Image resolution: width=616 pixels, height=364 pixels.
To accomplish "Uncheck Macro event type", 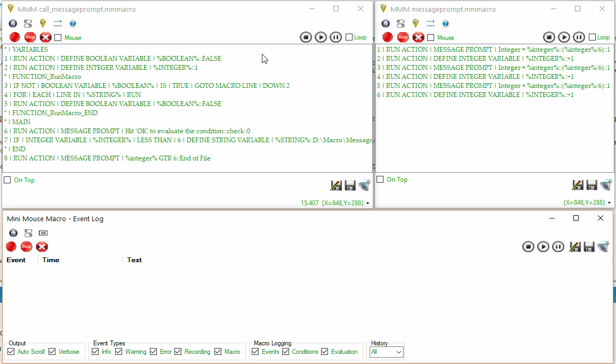I will (218, 351).
